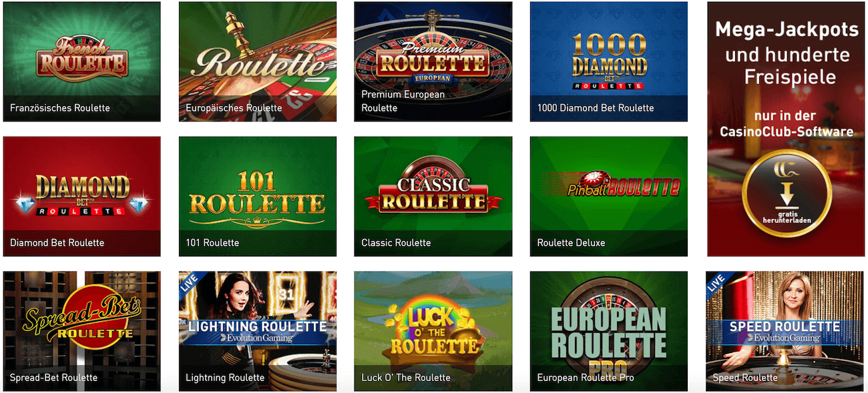The width and height of the screenshot is (868, 393).
Task: Open the 1000 Diamond Bet Roulette game
Action: point(609,61)
